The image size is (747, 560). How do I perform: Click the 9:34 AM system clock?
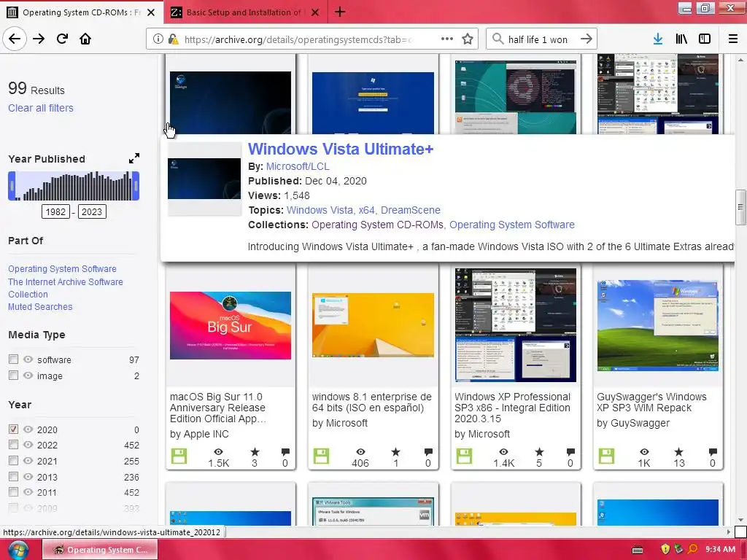tap(720, 550)
